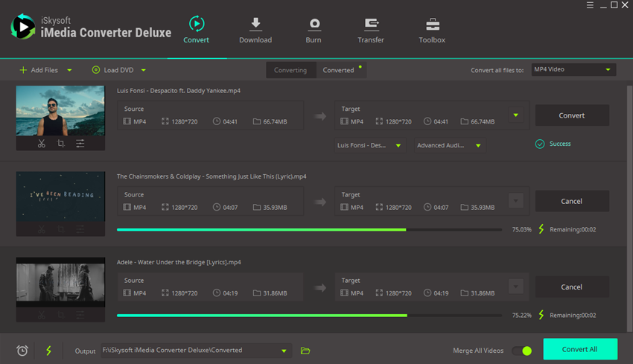This screenshot has height=364, width=633.
Task: Select filename 'Adele - Water Under the Bridge [Lyrics].mp4'
Action: tap(179, 262)
